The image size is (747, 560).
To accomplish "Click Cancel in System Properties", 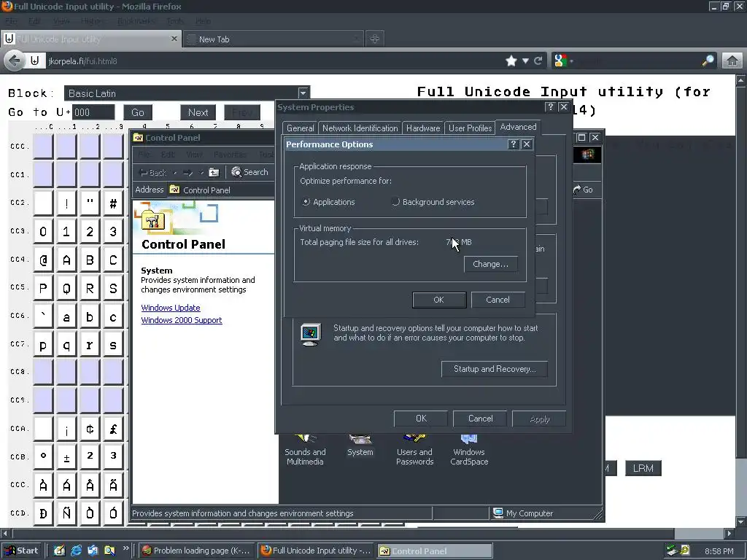I will pos(480,418).
